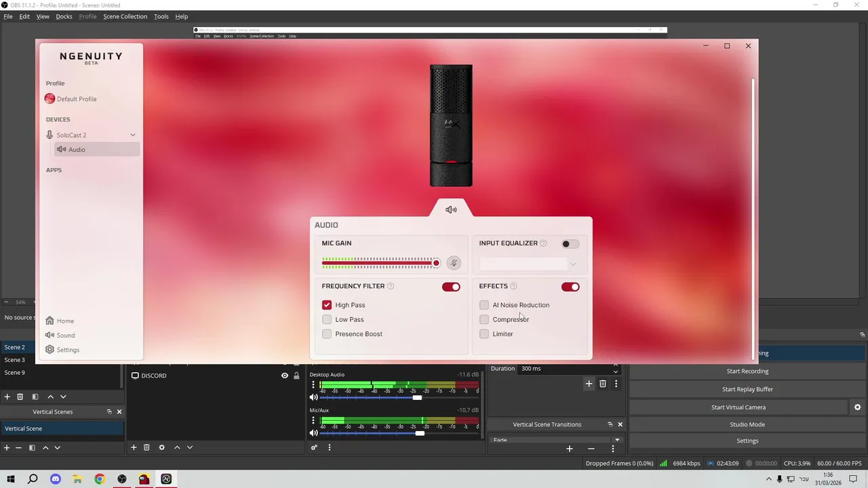The image size is (868, 488).
Task: Select Default Profile avatar in NGENUITY
Action: point(50,98)
